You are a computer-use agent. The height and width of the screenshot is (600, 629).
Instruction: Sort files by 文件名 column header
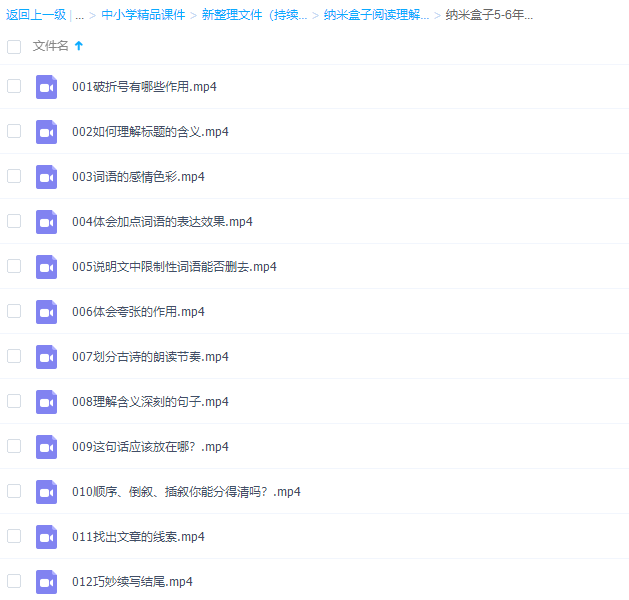[x=51, y=46]
